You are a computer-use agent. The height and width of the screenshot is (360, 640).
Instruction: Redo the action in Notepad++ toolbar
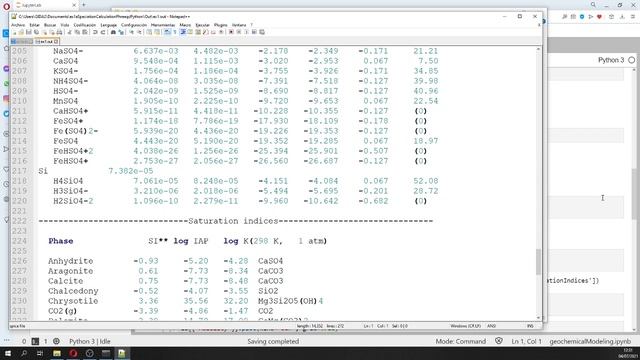[x=102, y=32]
